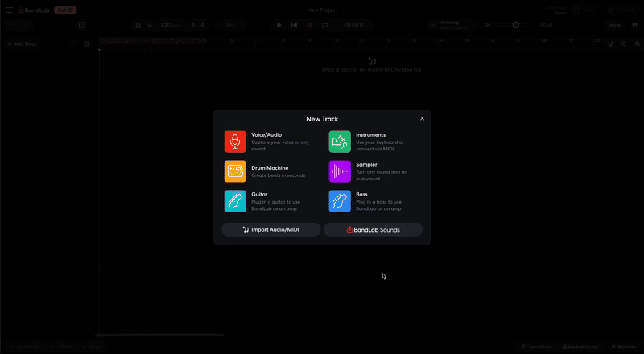Open the Editor panel tab
The height and width of the screenshot is (354, 644).
point(93,347)
